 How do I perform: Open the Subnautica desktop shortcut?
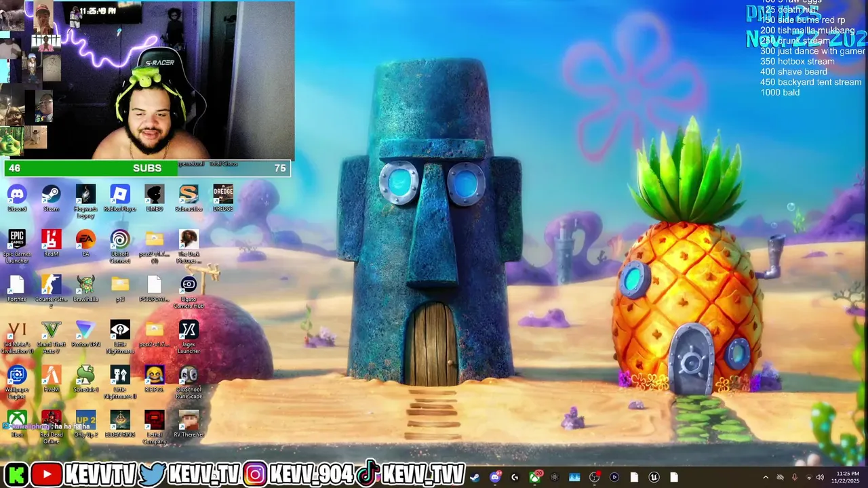click(189, 198)
